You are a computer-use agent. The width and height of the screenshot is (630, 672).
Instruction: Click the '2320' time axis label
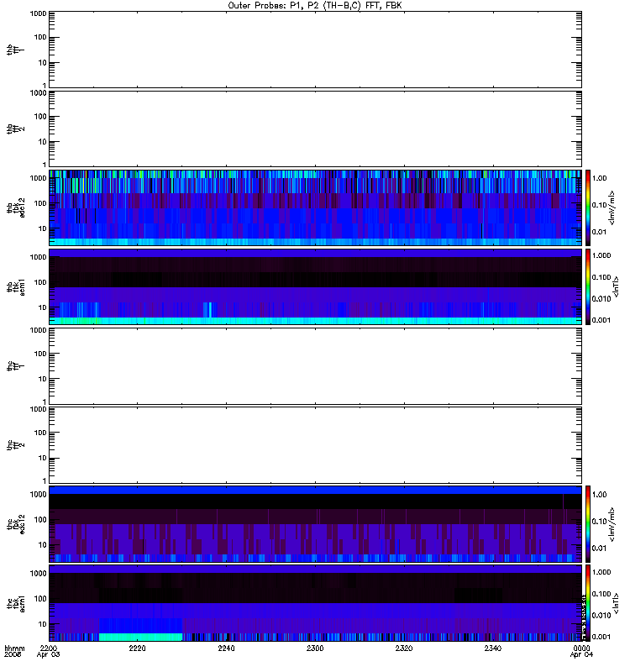tap(404, 648)
